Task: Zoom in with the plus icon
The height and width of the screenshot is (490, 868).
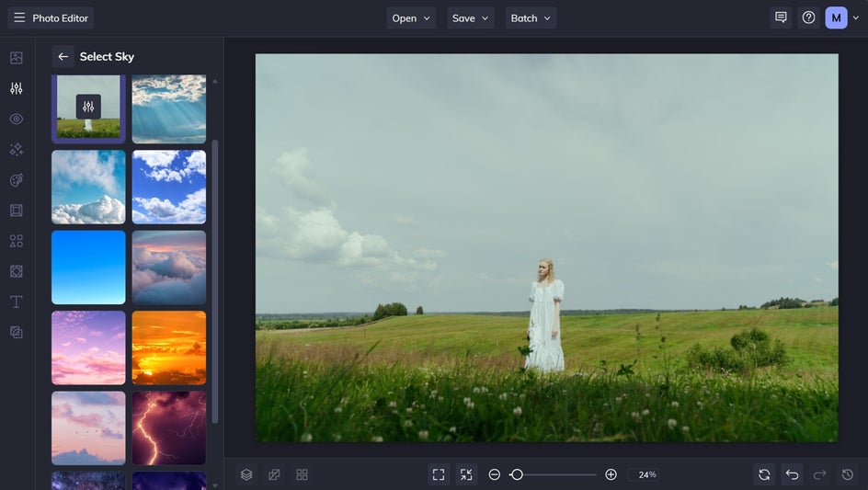Action: 611,474
